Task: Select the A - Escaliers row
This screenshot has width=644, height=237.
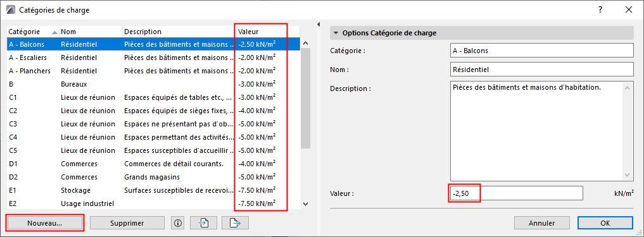Action: tap(154, 58)
